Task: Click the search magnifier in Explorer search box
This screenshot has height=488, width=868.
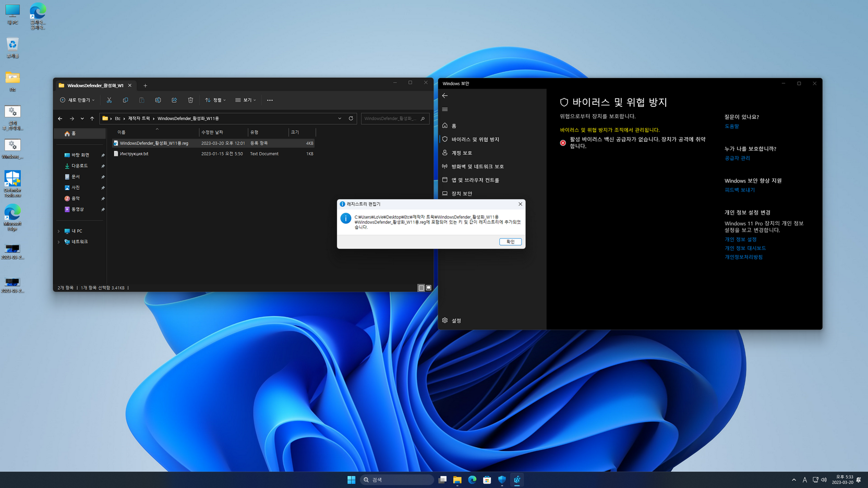Action: coord(423,118)
